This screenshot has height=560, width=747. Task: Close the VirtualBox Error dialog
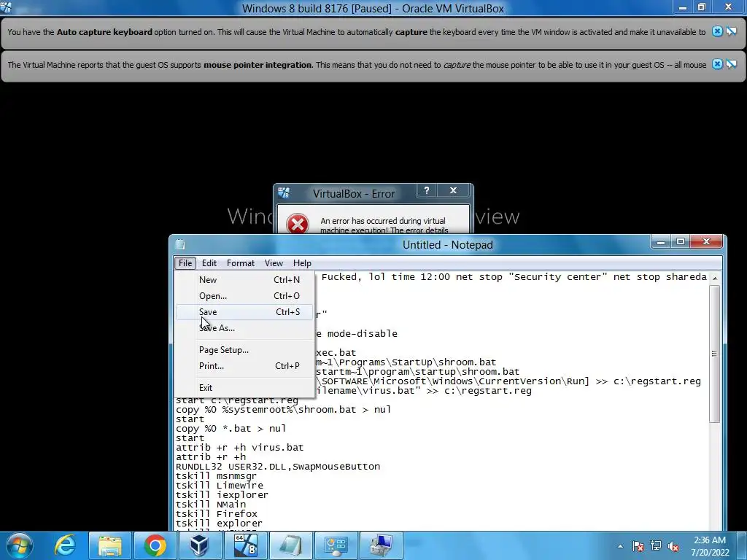point(454,191)
